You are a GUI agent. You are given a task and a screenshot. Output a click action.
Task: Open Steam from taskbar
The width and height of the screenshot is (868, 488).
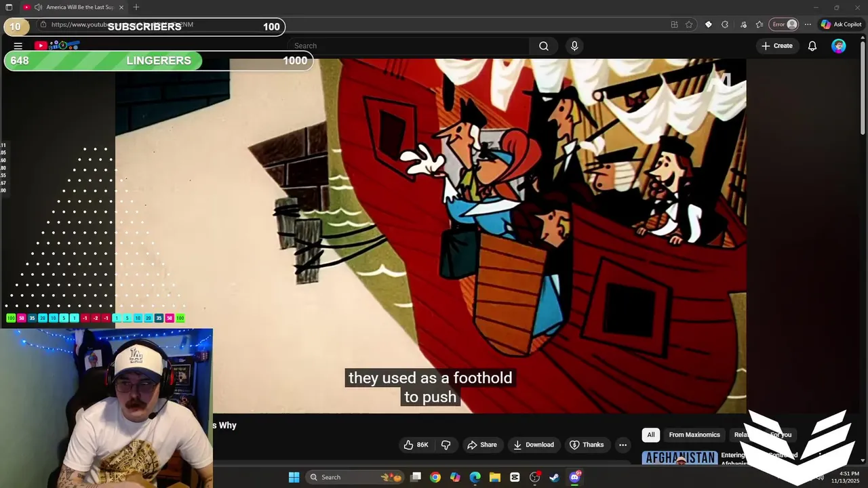click(555, 477)
